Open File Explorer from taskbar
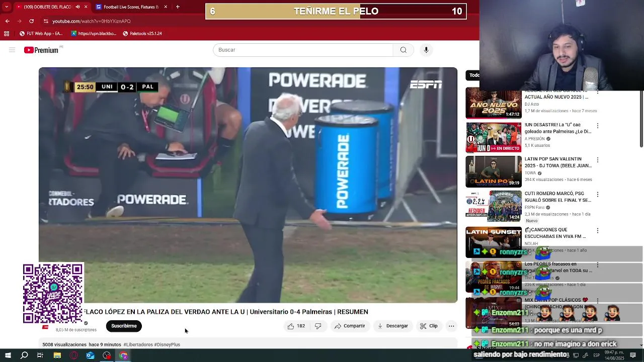This screenshot has width=644, height=362. 57,355
